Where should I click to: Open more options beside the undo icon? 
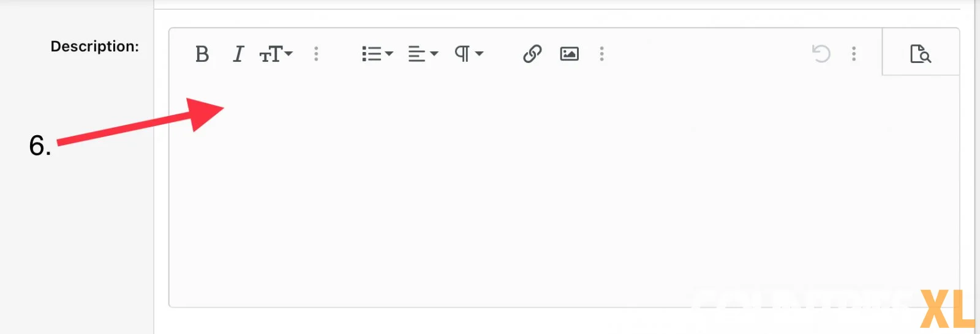pos(854,54)
